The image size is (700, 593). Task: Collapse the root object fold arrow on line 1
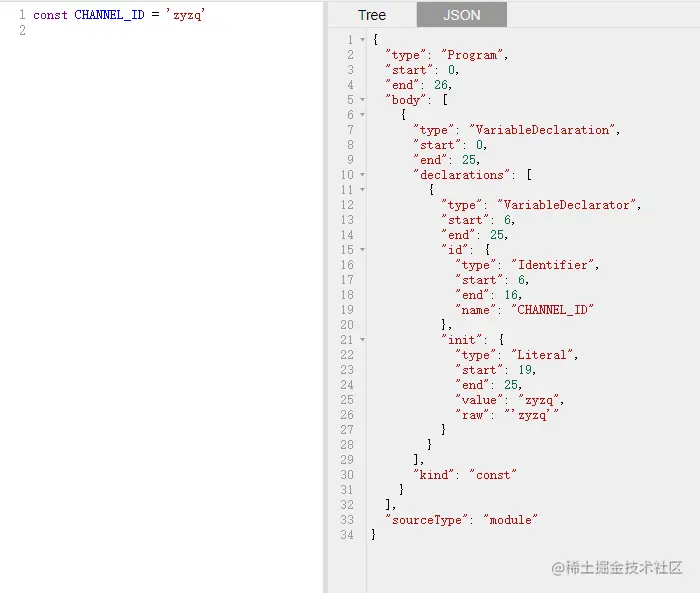362,40
